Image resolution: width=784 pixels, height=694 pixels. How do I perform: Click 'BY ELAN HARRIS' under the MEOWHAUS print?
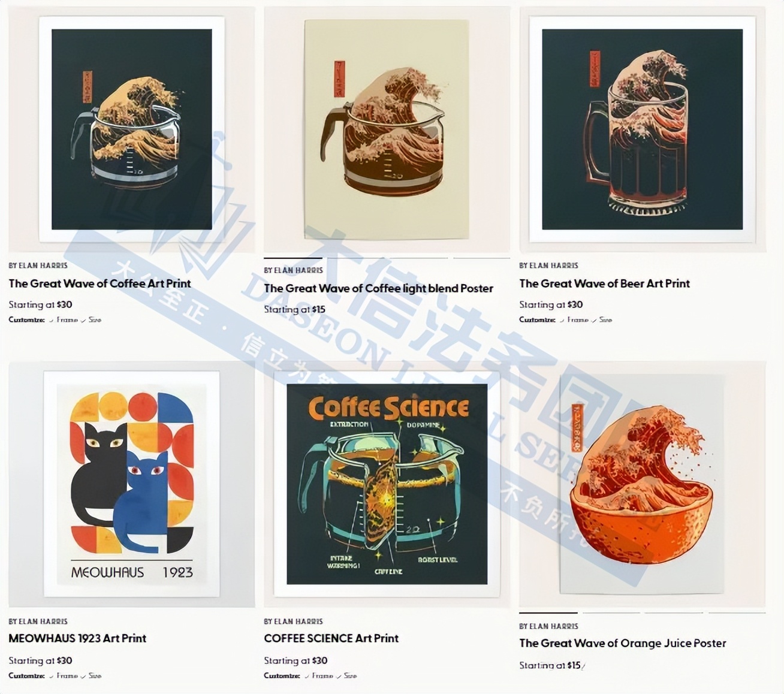pos(38,621)
